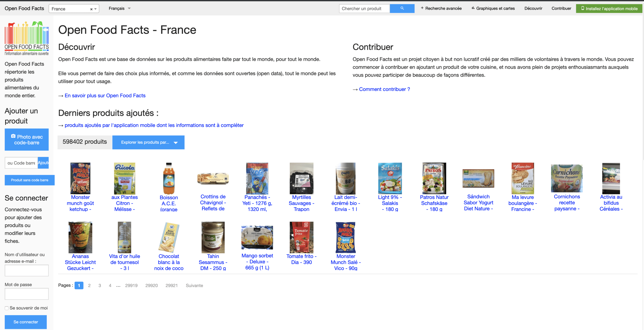This screenshot has height=330, width=644.
Task: Click the 'Se connecter' login button
Action: click(26, 322)
